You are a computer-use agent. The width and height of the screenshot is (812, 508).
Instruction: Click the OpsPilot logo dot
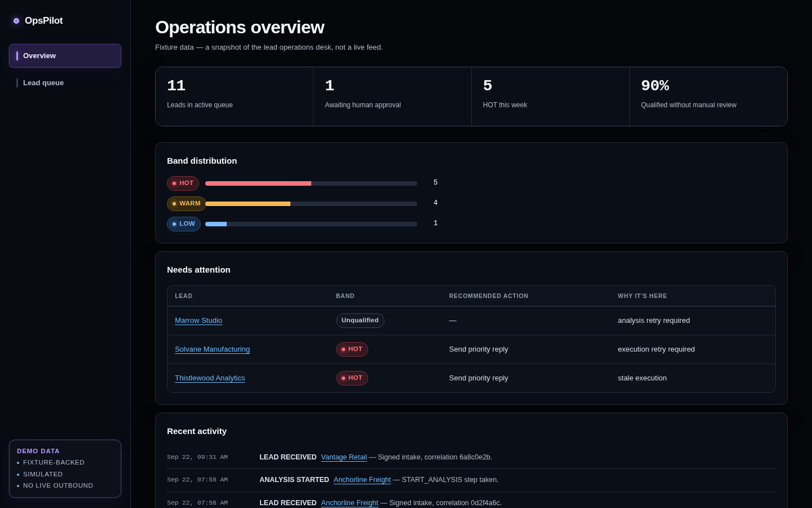pyautogui.click(x=16, y=21)
